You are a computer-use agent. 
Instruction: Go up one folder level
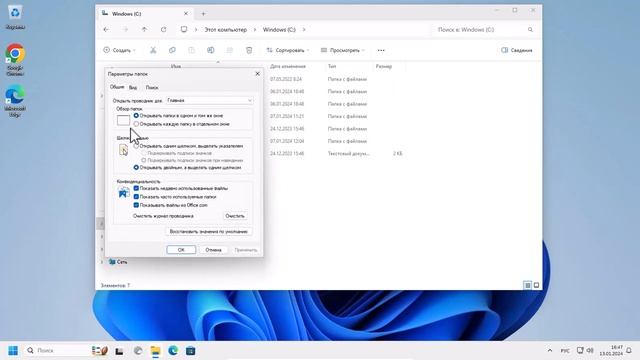click(144, 30)
